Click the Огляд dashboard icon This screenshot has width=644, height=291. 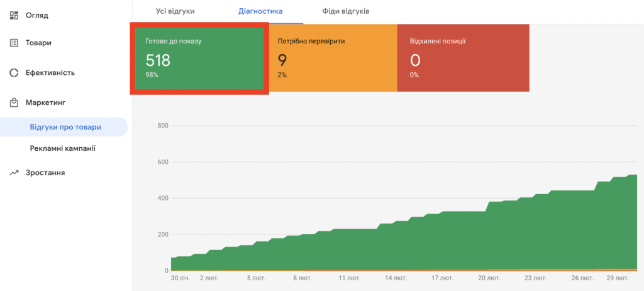[x=14, y=16]
